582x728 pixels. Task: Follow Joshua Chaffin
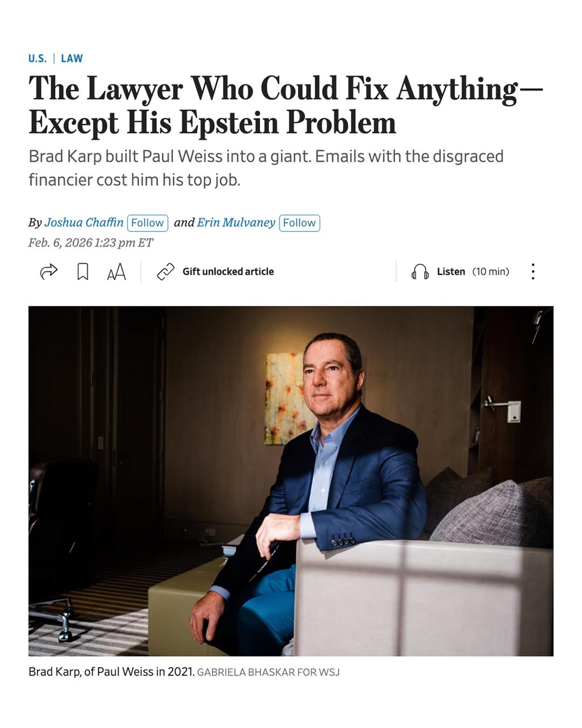(x=148, y=223)
